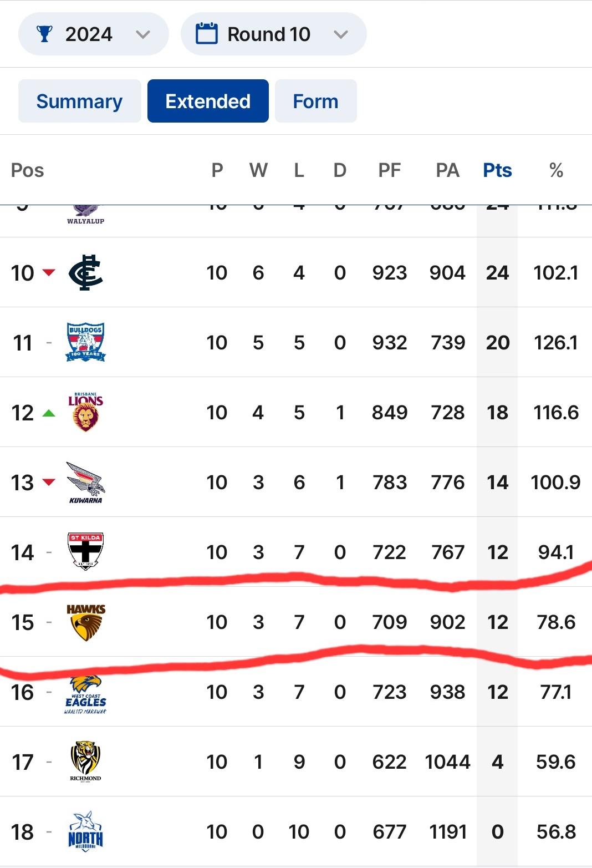592x868 pixels.
Task: Open the Hawks team logo
Action: pyautogui.click(x=86, y=622)
